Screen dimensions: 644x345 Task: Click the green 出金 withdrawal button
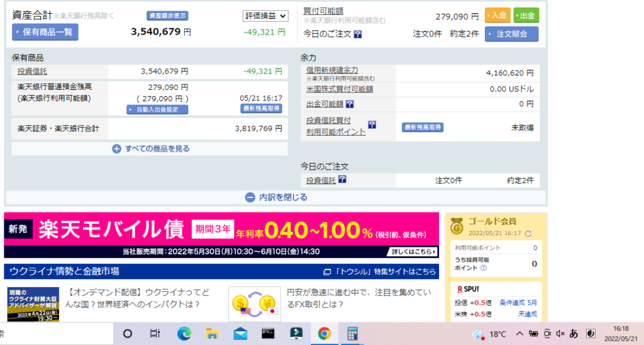pyautogui.click(x=526, y=15)
